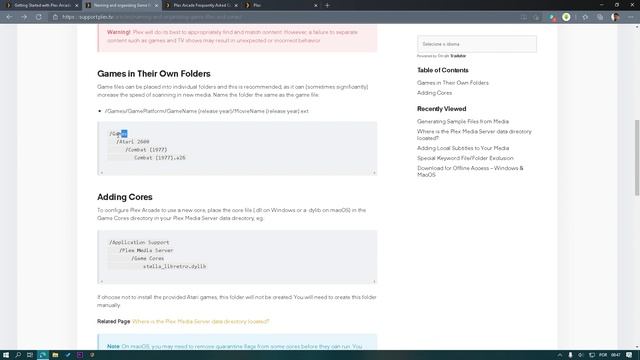Click the /Combat (1977) folder line in code
This screenshot has height=360, width=640.
[x=146, y=150]
